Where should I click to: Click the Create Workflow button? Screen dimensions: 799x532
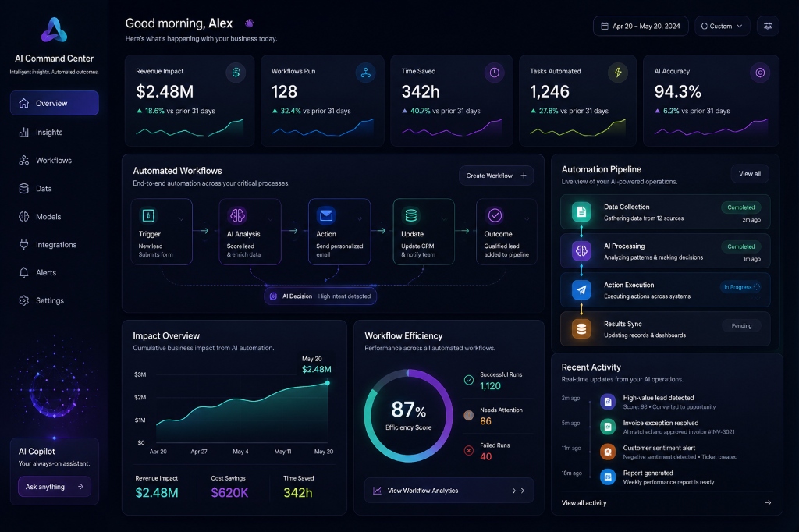coord(496,176)
